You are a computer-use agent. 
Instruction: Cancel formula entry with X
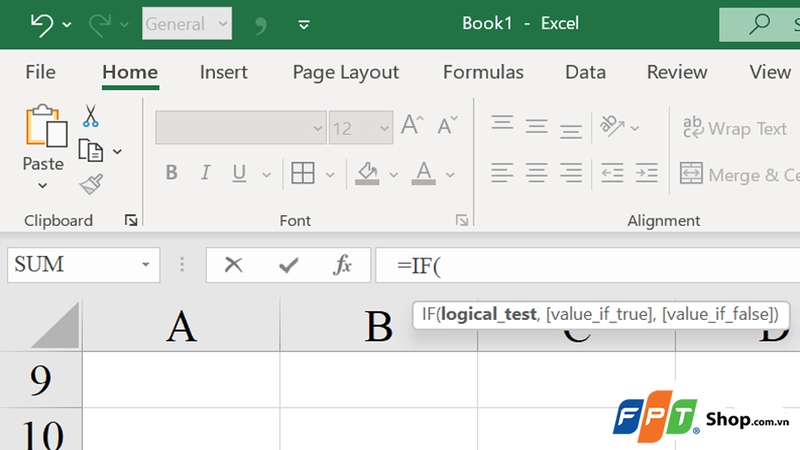pos(234,265)
